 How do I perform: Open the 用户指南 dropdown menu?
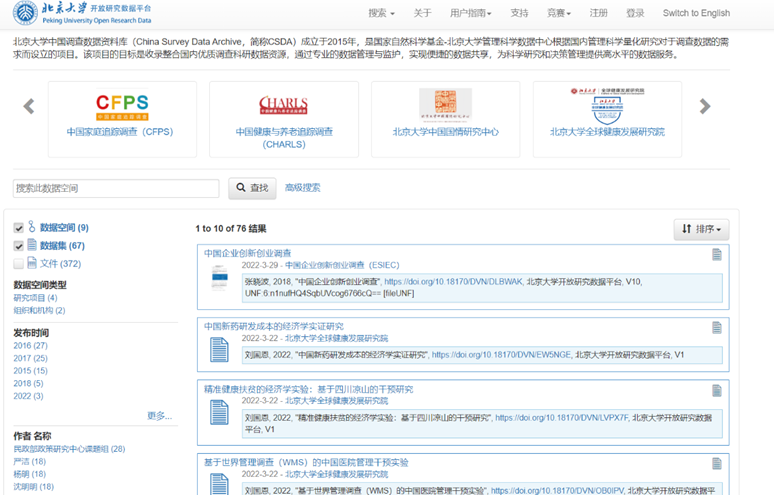coord(470,13)
